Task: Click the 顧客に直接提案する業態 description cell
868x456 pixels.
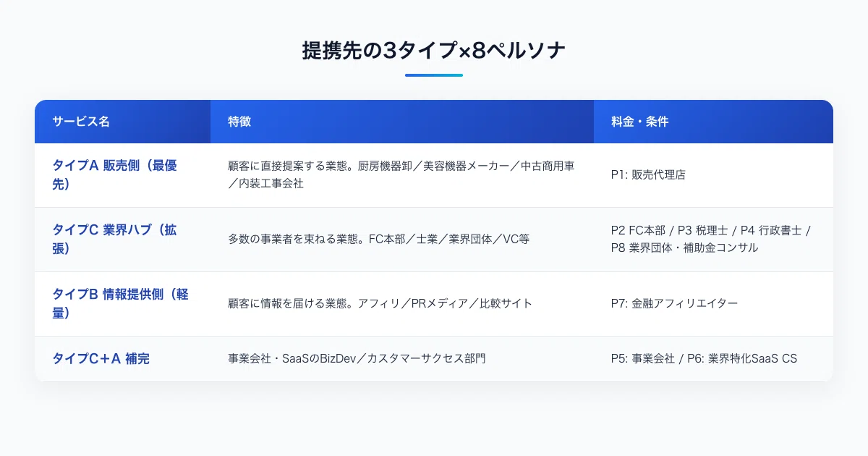Action: [401, 175]
